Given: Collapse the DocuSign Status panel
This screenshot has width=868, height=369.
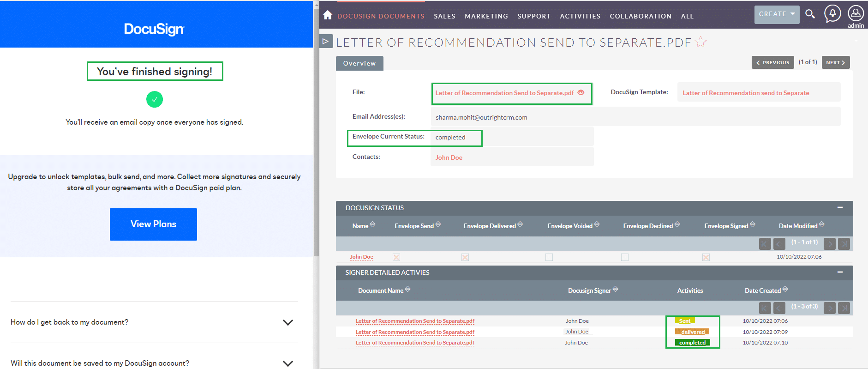Looking at the screenshot, I should click(x=840, y=207).
